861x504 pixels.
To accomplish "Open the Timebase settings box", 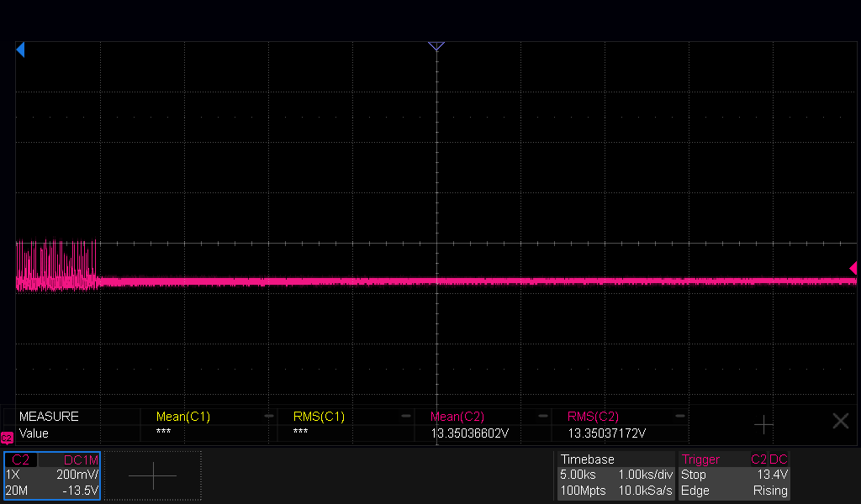I will click(616, 475).
